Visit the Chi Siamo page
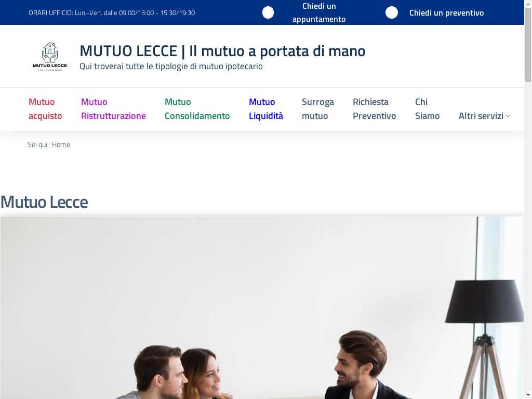 coord(427,109)
